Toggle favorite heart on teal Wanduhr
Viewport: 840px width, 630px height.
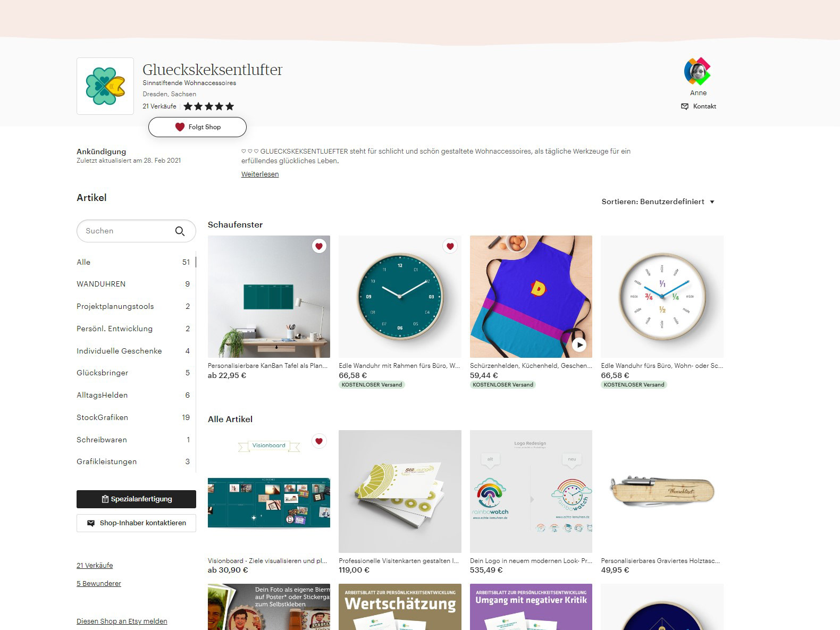[x=450, y=246]
